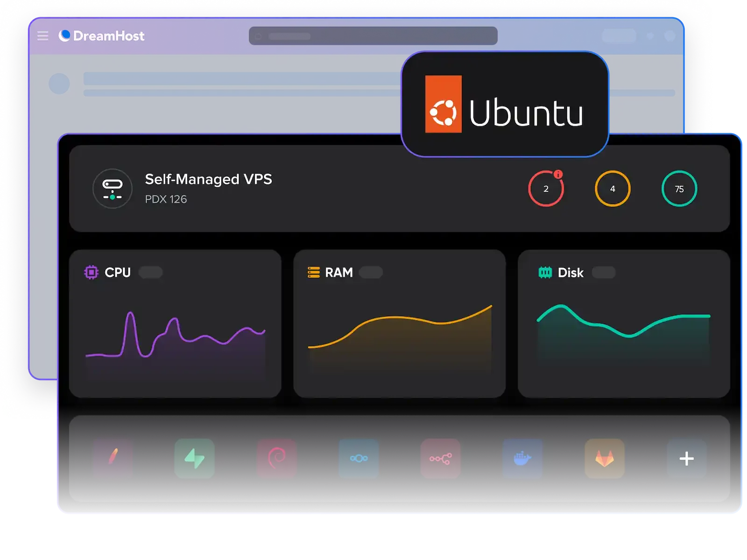
Task: Click the blurred button in the DreamHost header
Action: pos(619,36)
